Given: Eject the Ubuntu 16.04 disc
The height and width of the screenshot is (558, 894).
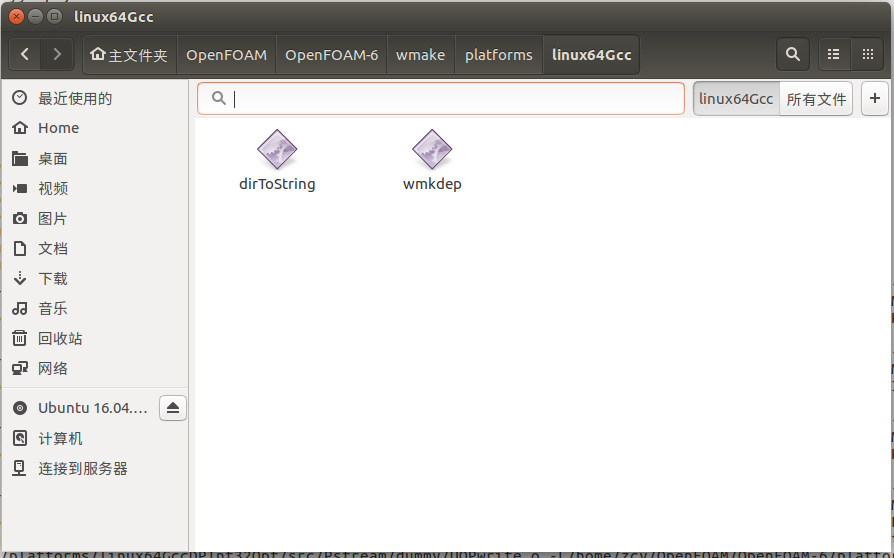Looking at the screenshot, I should (173, 408).
